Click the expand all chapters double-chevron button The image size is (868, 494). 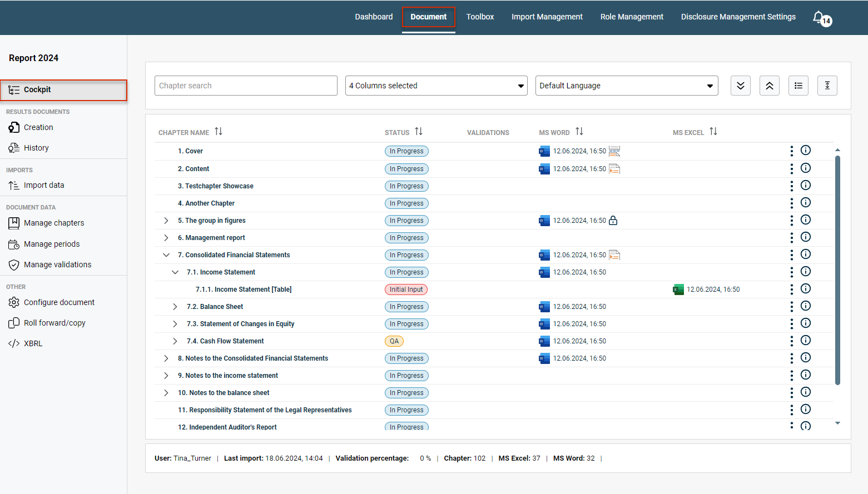coord(741,86)
